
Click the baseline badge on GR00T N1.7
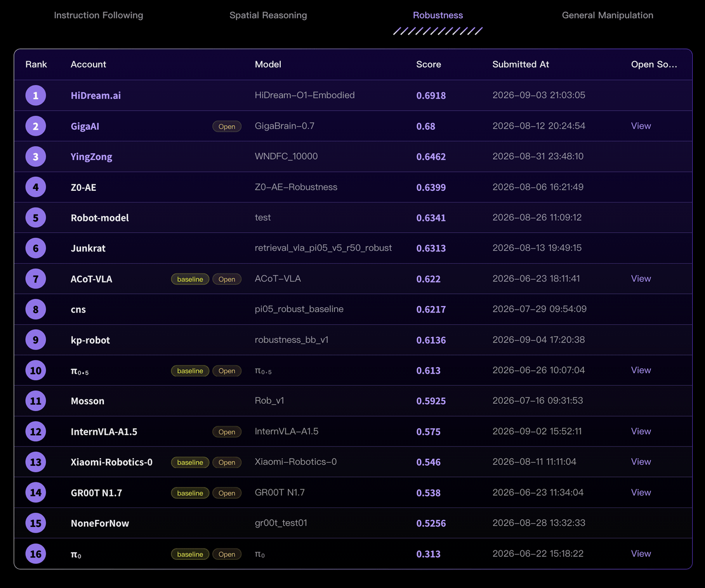tap(190, 493)
